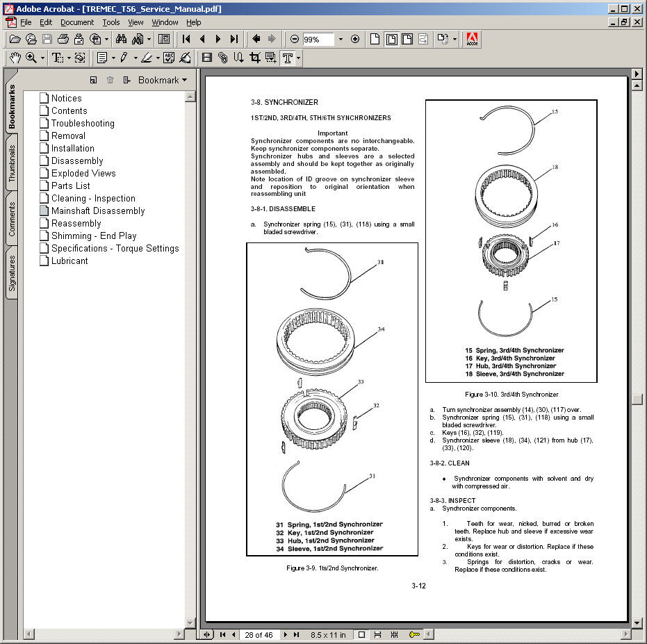Click the Spell Check ABC icon
647x644 pixels.
tap(169, 58)
